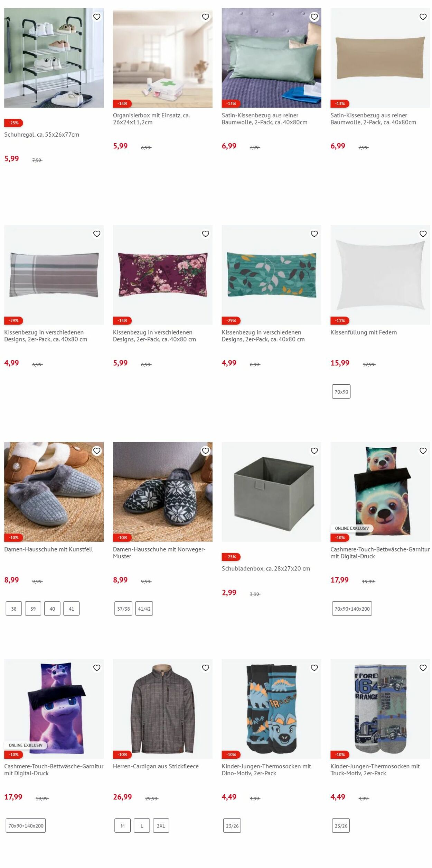
Task: Heart the floral purple Kissenbezug
Action: point(206,234)
